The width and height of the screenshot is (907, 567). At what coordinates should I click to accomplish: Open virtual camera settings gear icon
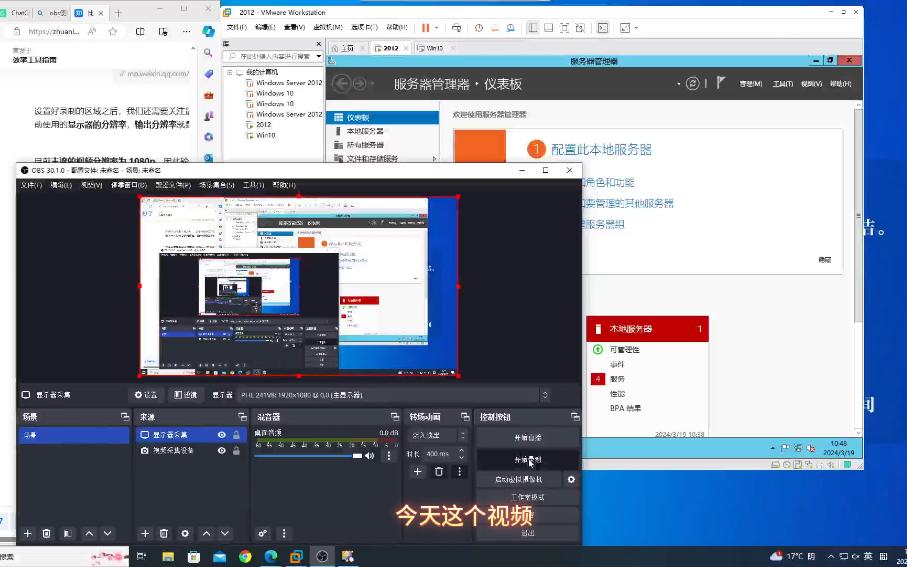pos(572,479)
